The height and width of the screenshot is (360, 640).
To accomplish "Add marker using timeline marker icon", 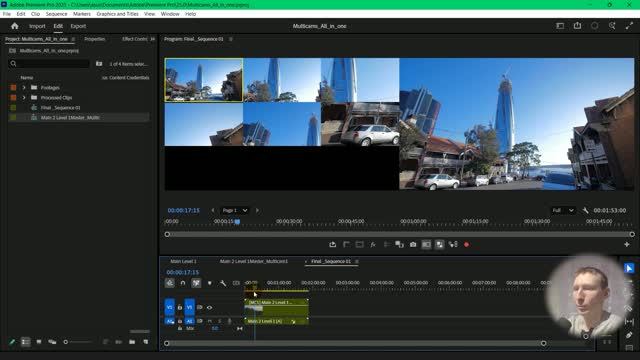I will pyautogui.click(x=209, y=283).
